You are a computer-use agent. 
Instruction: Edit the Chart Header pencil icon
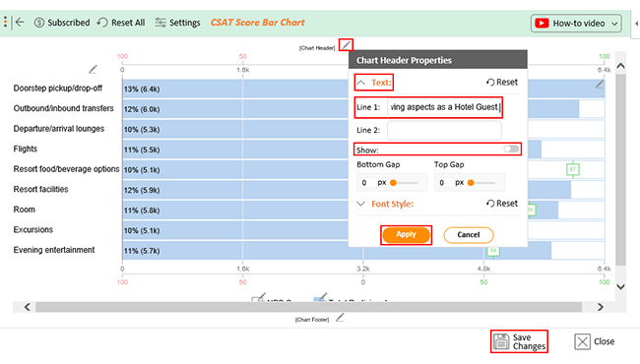click(346, 45)
